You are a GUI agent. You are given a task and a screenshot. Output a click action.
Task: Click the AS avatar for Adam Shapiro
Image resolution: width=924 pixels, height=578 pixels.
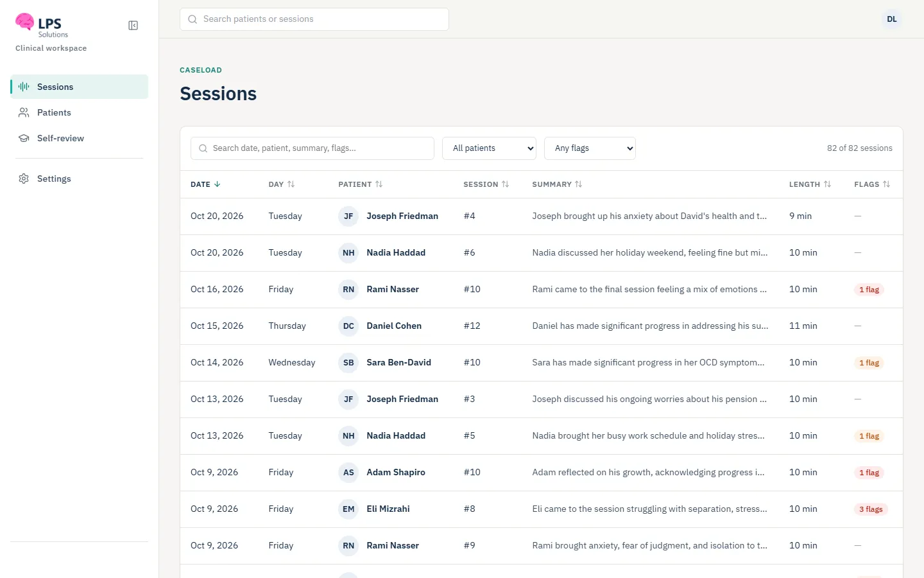348,473
